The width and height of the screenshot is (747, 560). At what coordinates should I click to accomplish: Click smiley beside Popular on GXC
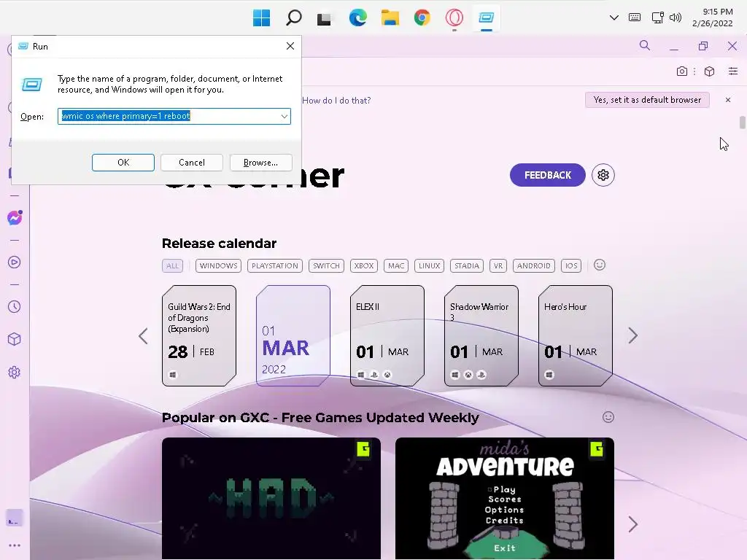pos(608,417)
